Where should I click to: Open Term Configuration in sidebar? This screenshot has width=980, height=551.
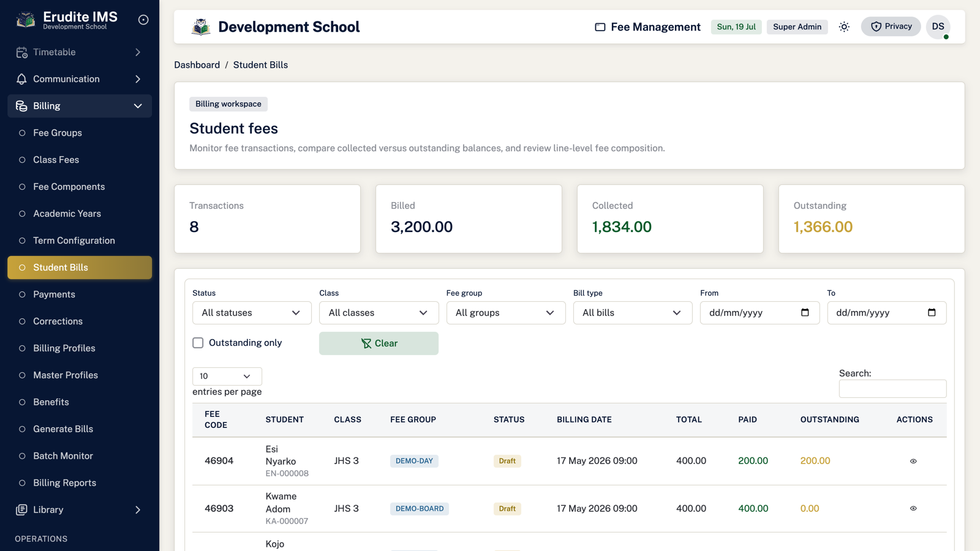[x=80, y=241]
